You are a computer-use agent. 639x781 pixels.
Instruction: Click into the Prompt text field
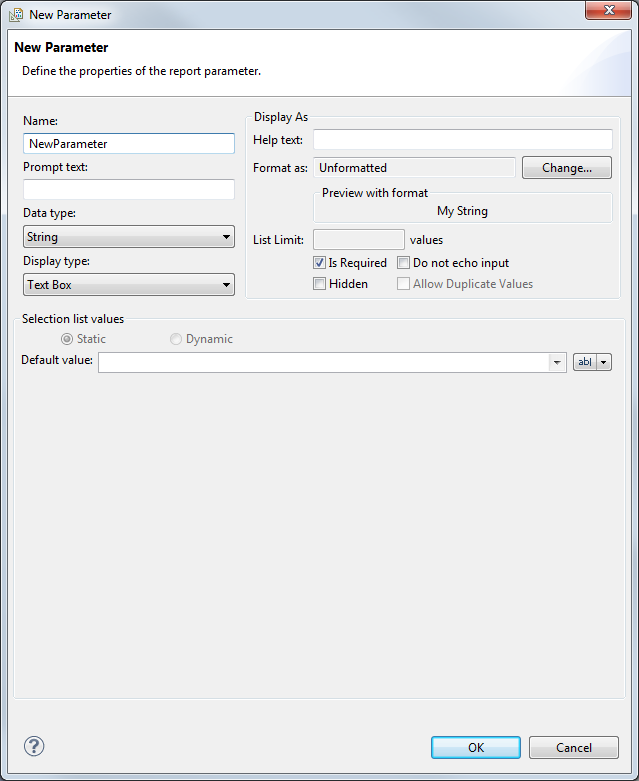click(x=129, y=190)
